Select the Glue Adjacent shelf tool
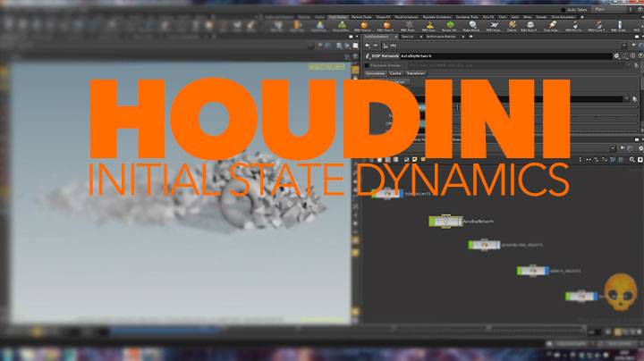The width and height of the screenshot is (644, 361). click(552, 27)
